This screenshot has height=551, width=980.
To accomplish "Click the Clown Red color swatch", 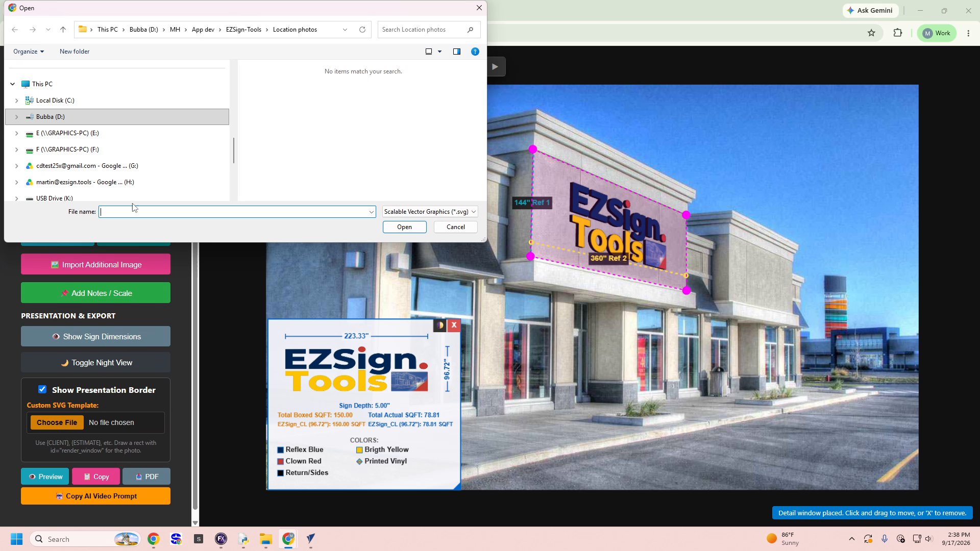I will pos(280,461).
